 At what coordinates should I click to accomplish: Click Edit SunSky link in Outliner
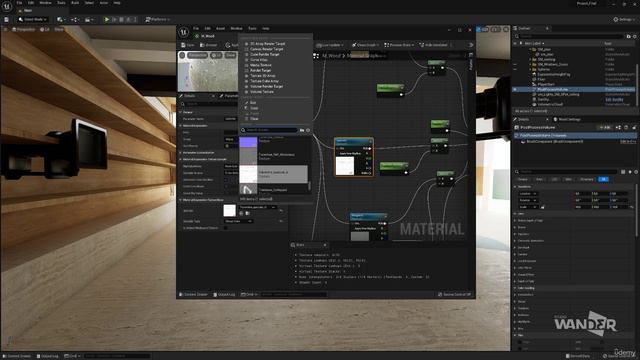(x=614, y=99)
